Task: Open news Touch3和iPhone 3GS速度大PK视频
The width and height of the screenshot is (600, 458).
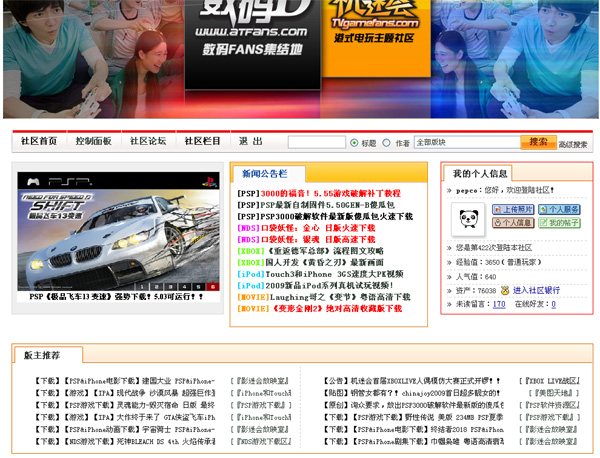Action: tap(334, 274)
